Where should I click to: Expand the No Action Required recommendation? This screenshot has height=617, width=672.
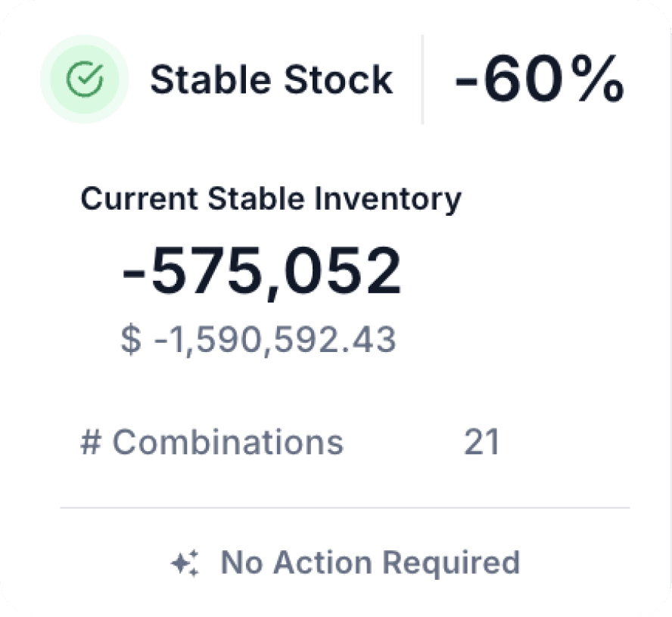[371, 562]
